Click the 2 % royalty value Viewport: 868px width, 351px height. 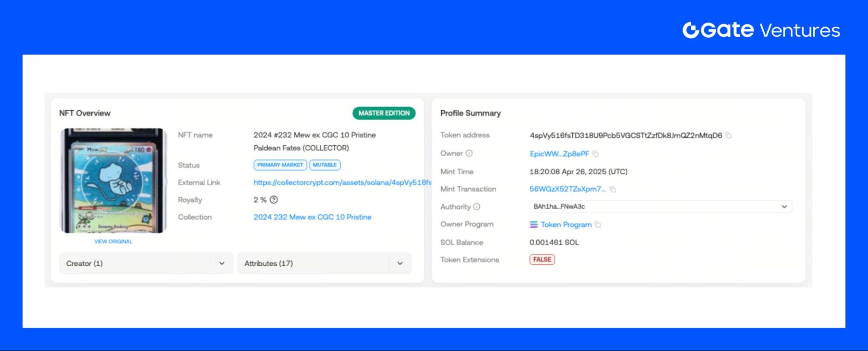pyautogui.click(x=260, y=200)
